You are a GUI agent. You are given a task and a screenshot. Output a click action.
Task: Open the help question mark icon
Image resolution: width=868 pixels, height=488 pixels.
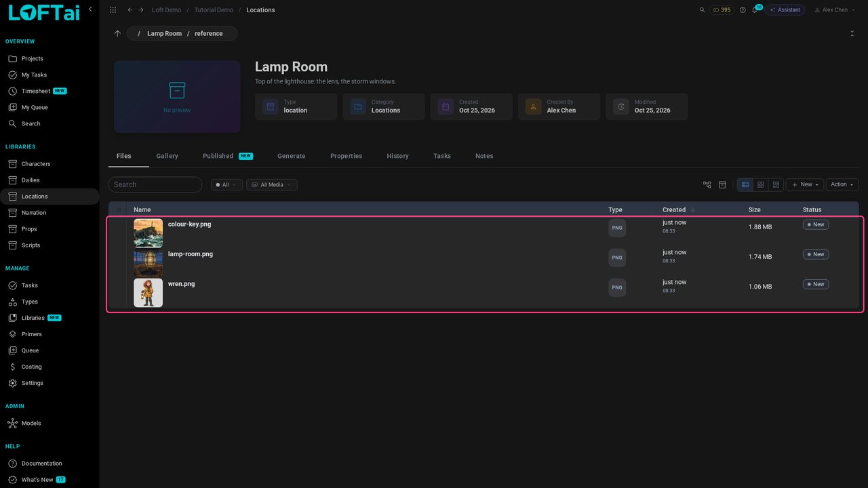(743, 10)
